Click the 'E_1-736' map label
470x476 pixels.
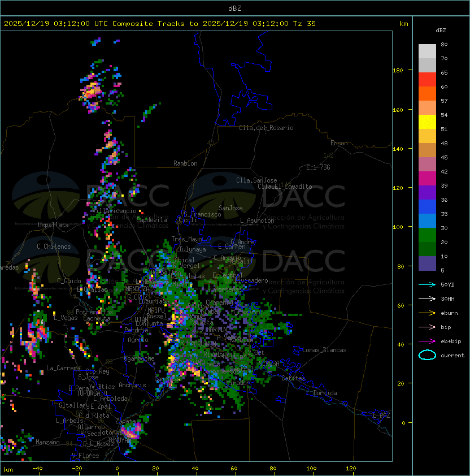318,167
